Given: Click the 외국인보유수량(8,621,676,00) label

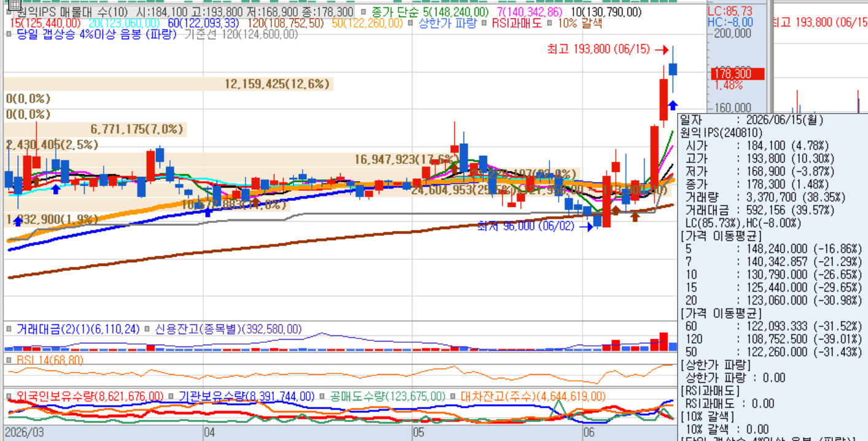Looking at the screenshot, I should tap(90, 396).
